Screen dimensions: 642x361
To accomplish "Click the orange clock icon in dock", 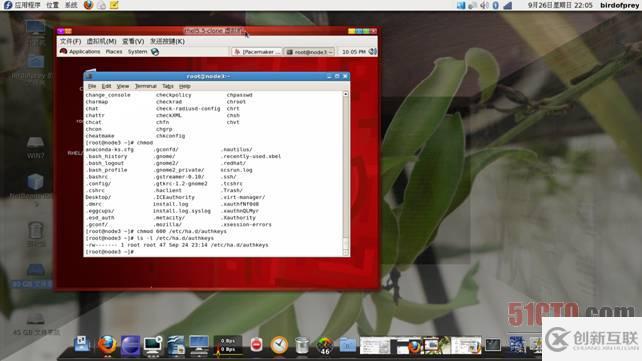I will [279, 345].
